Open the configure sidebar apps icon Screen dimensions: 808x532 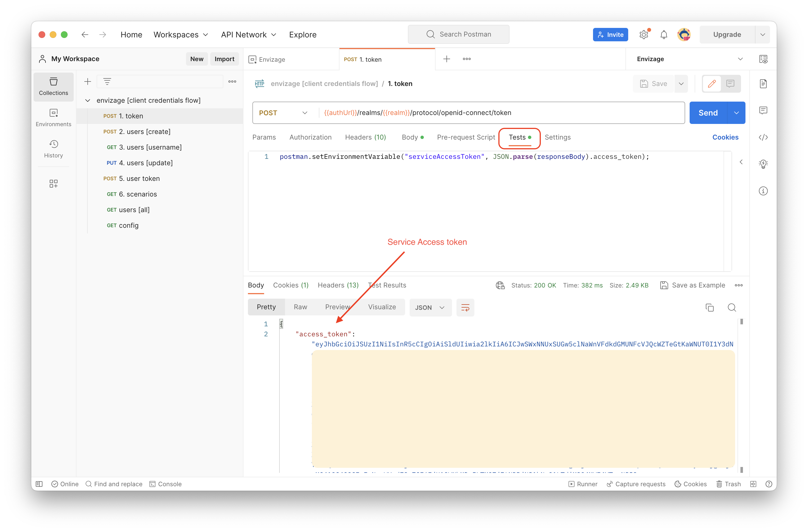click(x=53, y=184)
